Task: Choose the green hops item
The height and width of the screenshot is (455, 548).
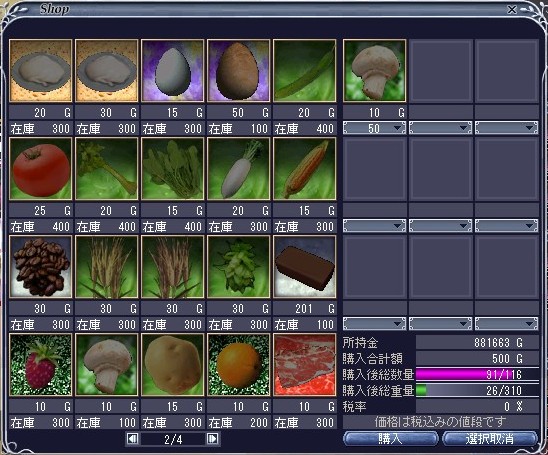Action: (239, 267)
